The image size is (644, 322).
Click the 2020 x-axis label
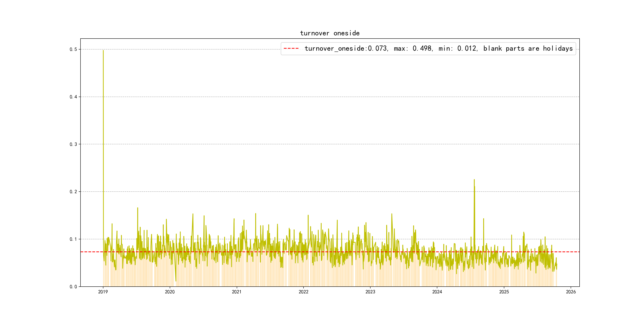(x=170, y=292)
